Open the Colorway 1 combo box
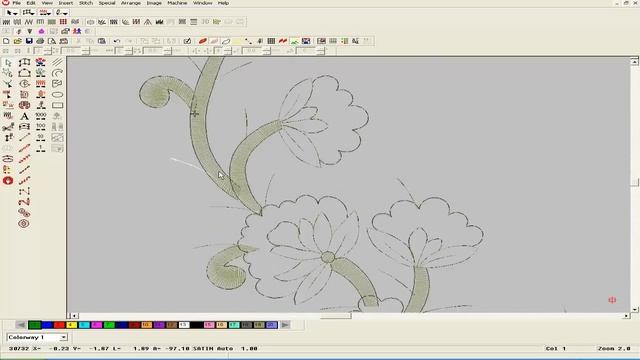The height and width of the screenshot is (360, 640). [37, 337]
